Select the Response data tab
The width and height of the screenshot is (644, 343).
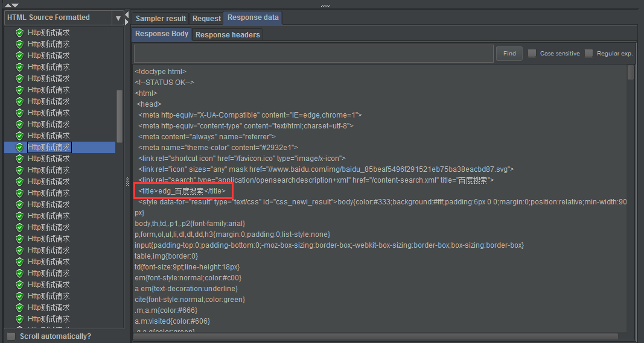tap(253, 17)
